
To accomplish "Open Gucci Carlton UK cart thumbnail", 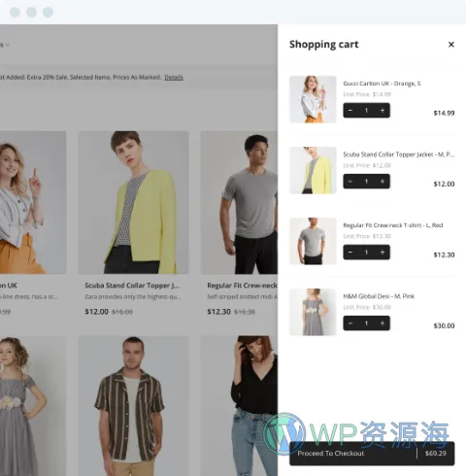I will pyautogui.click(x=313, y=99).
